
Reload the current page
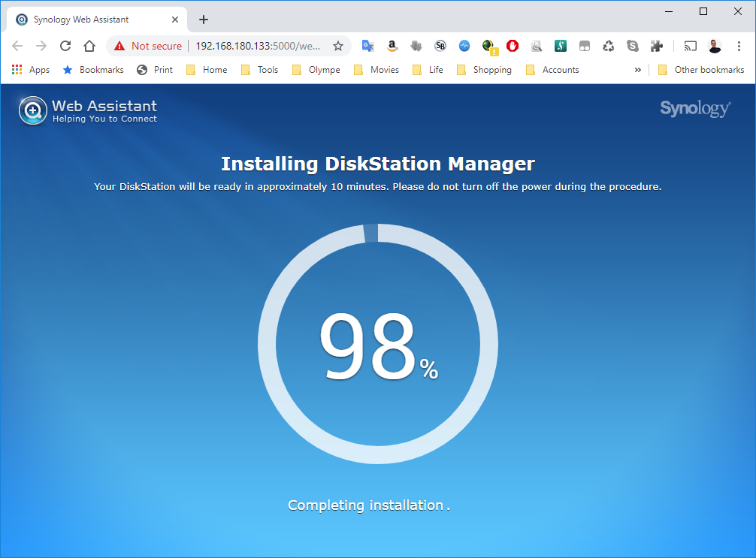[65, 46]
